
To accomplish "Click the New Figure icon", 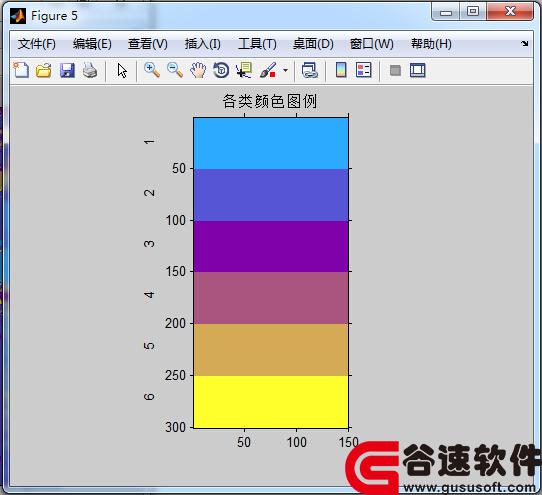I will click(21, 70).
